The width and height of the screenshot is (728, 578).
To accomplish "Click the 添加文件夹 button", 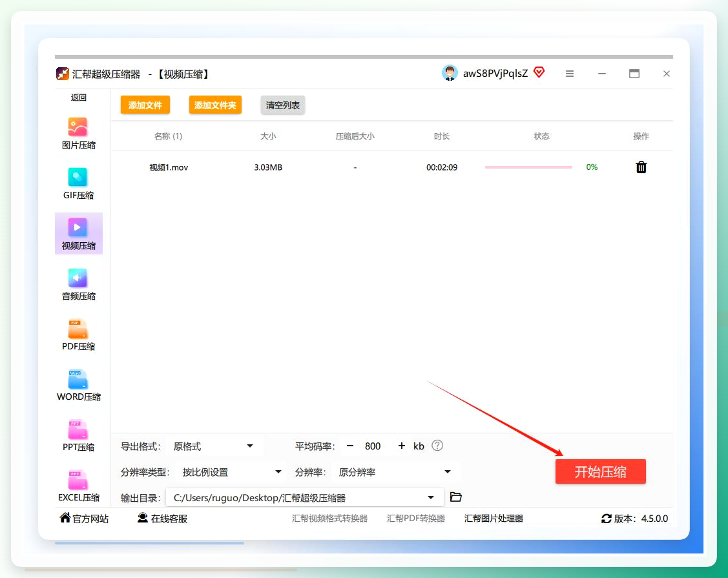I will [216, 105].
